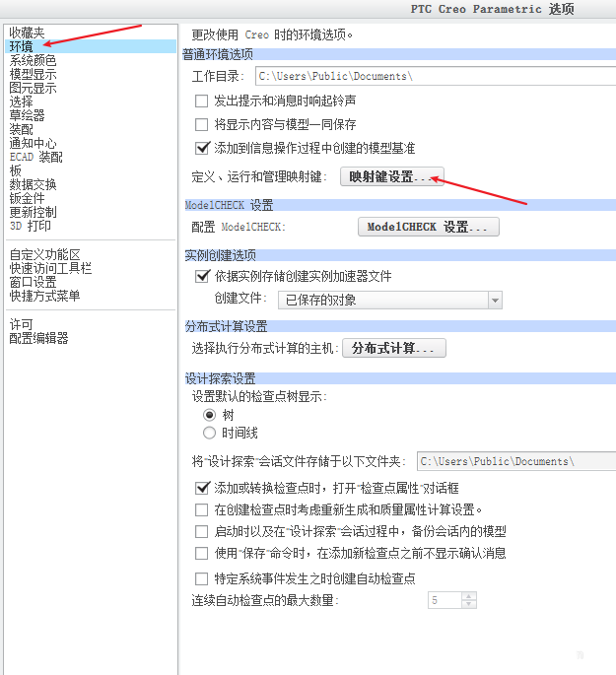
Task: Go to 钣金件 options
Action: point(27,198)
